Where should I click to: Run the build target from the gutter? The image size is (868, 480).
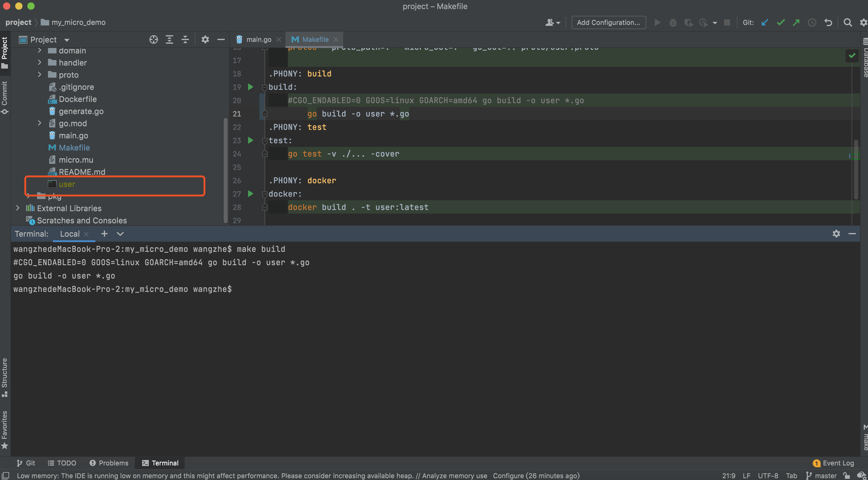point(250,87)
